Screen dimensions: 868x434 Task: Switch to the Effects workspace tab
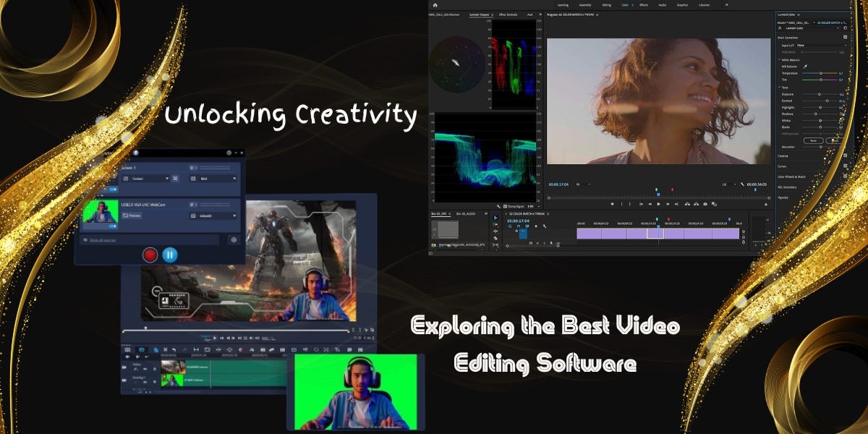644,5
